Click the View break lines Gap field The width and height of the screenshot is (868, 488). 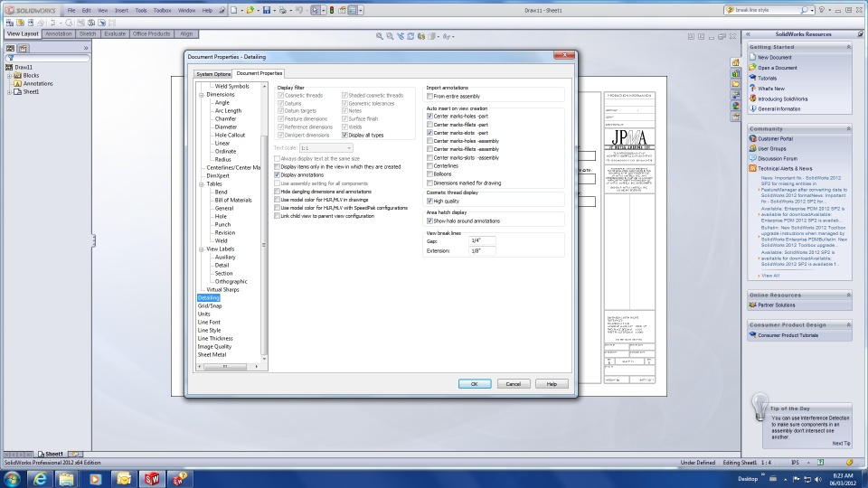point(482,240)
